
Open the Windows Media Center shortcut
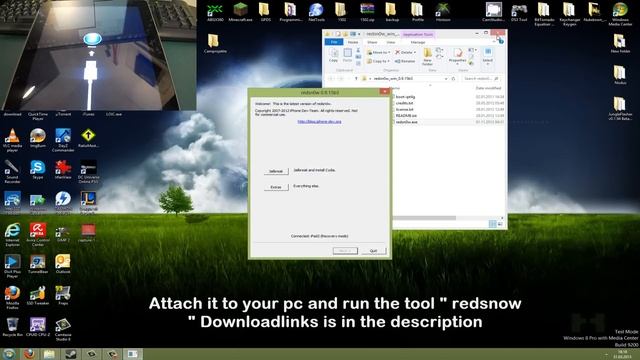coord(620,14)
